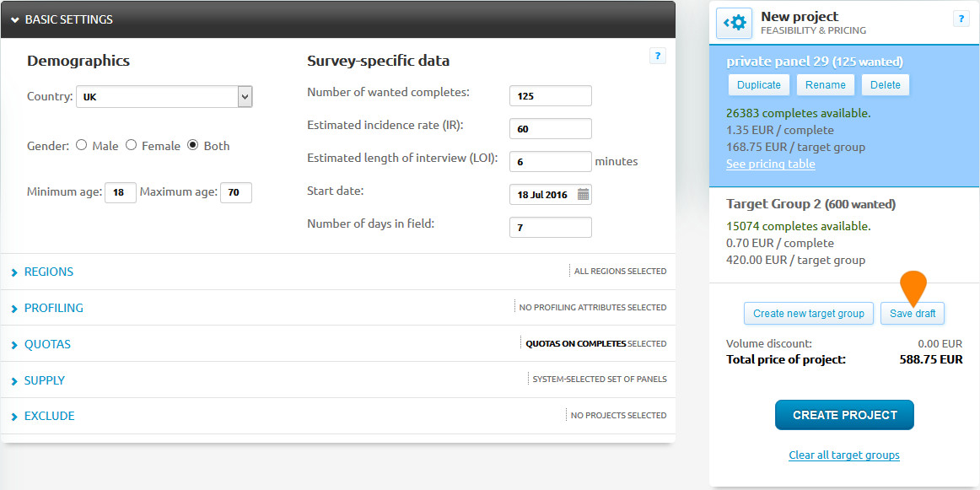980x490 pixels.
Task: Click the Save draft button
Action: [913, 314]
